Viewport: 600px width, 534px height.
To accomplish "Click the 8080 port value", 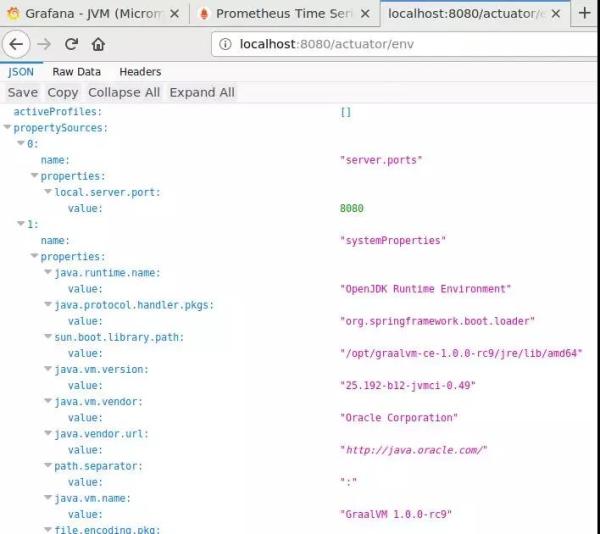I will coord(352,208).
